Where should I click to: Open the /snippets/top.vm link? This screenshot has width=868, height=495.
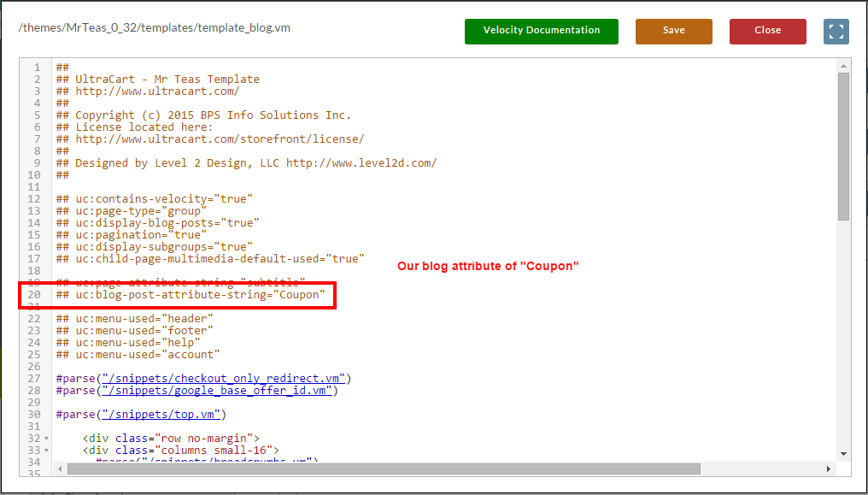point(161,415)
